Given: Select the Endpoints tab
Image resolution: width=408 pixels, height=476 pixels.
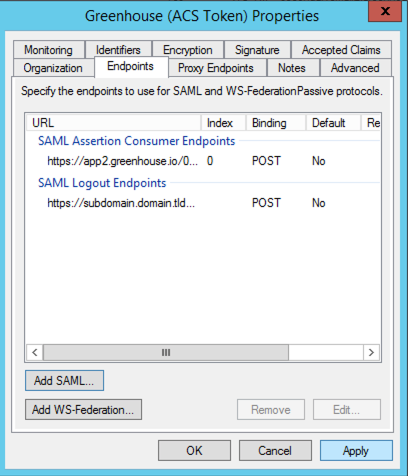Looking at the screenshot, I should [x=131, y=67].
